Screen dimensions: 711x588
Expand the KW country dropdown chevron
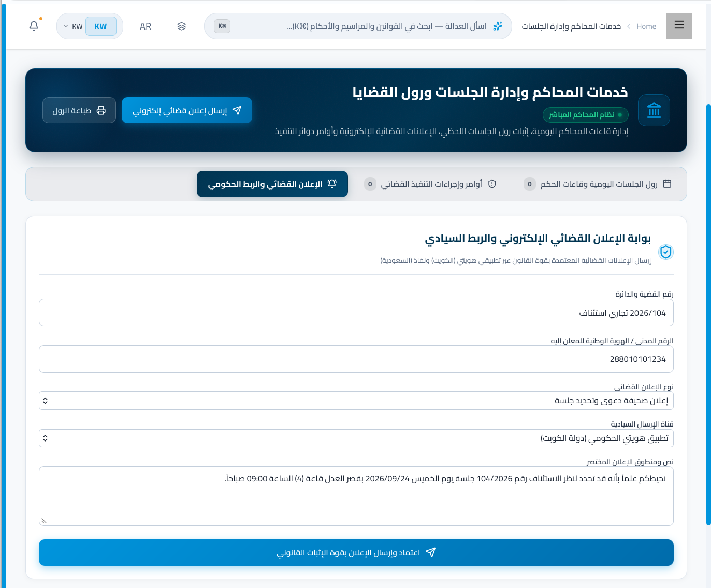point(66,26)
